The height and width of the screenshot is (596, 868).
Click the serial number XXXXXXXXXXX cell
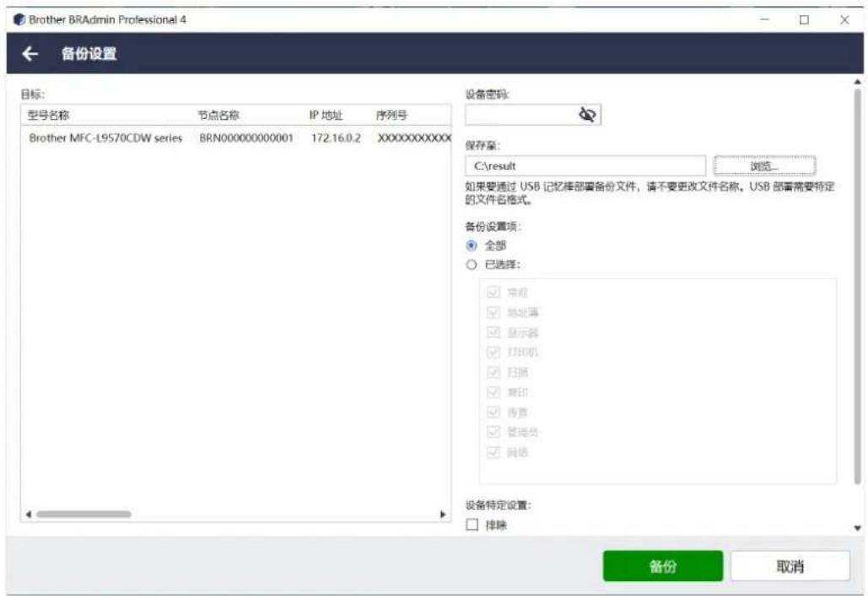pos(414,138)
